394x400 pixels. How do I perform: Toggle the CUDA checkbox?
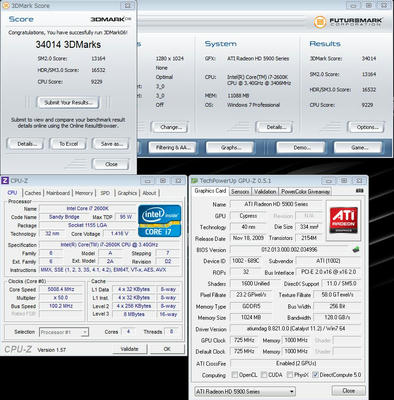click(x=264, y=375)
